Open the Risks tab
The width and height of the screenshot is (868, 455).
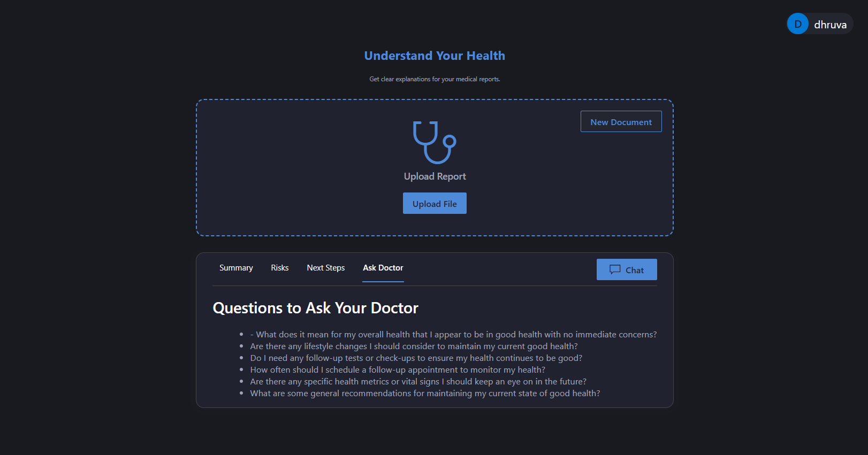click(x=279, y=268)
